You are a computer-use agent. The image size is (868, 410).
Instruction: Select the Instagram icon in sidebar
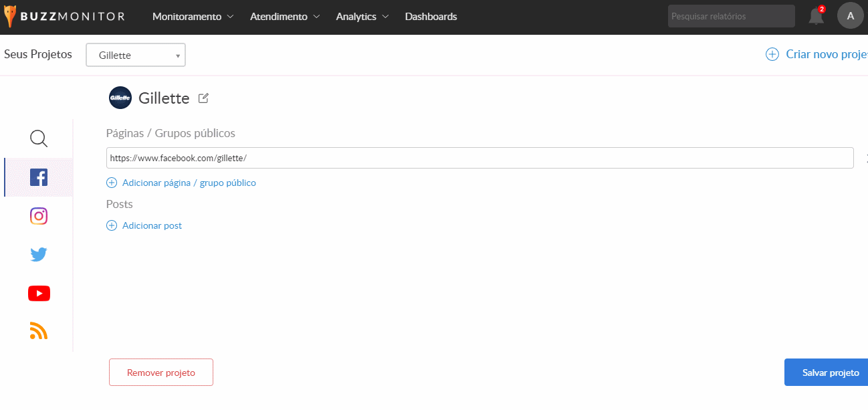tap(39, 216)
